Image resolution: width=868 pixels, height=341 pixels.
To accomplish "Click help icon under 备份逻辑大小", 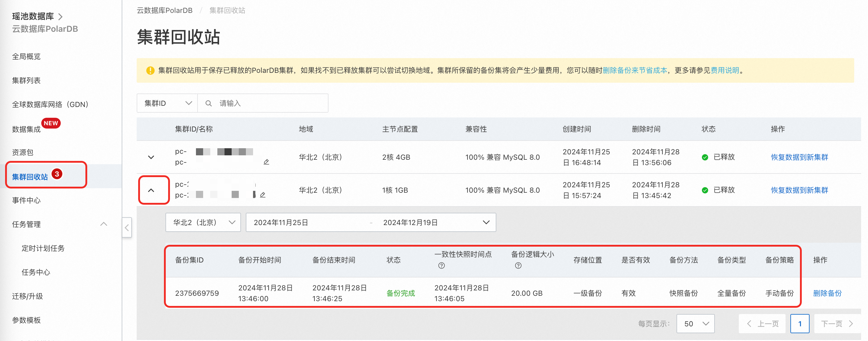I will 518,265.
